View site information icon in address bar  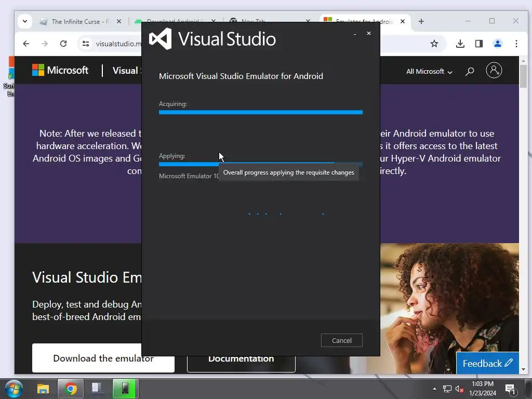click(86, 44)
